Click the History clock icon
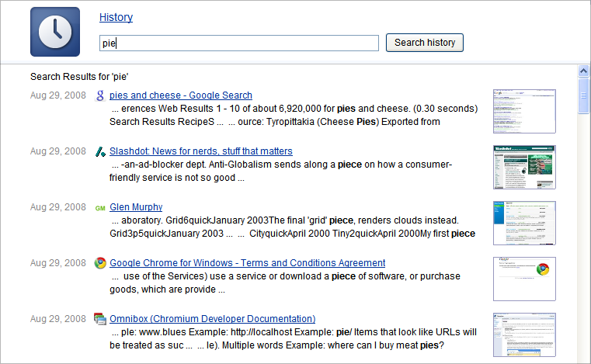The width and height of the screenshot is (591, 364). [55, 32]
